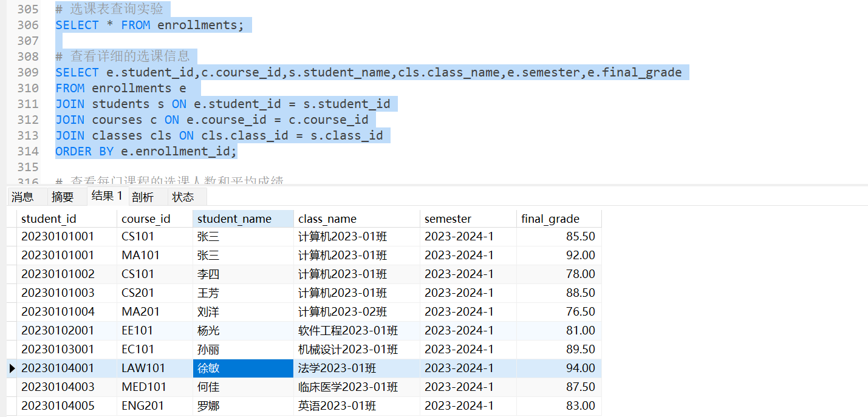This screenshot has height=417, width=868.
Task: Select final_grade cell 89.50
Action: click(559, 349)
